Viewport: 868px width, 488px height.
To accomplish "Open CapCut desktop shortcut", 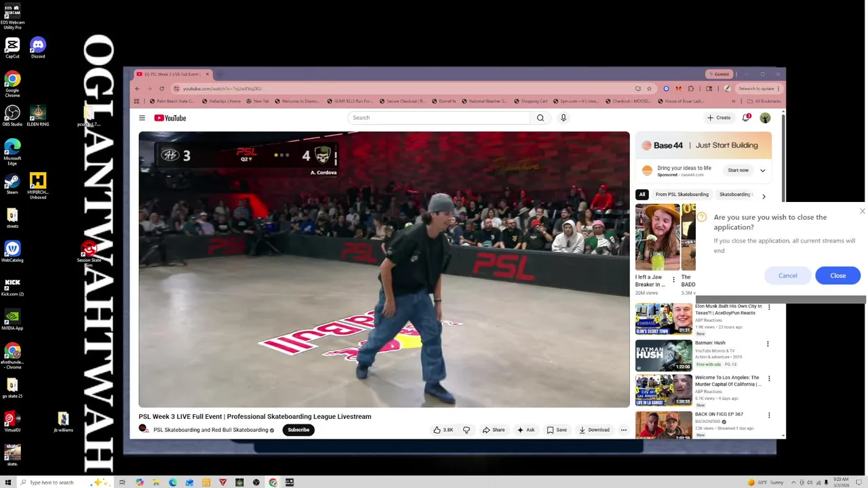I will 12,48.
